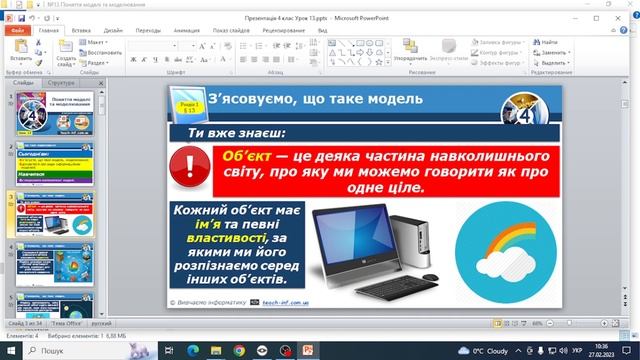Toggle Underline (Ч) formatting
Screen dimensions: 640x360
click(156, 60)
